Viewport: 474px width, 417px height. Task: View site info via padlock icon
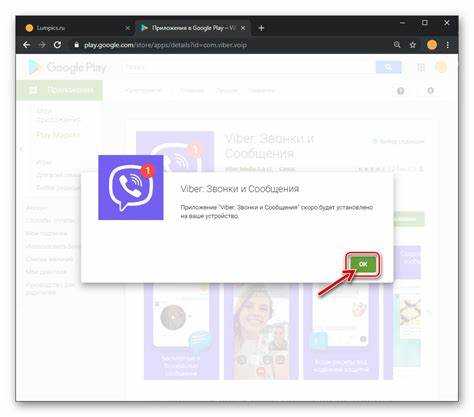pos(76,45)
